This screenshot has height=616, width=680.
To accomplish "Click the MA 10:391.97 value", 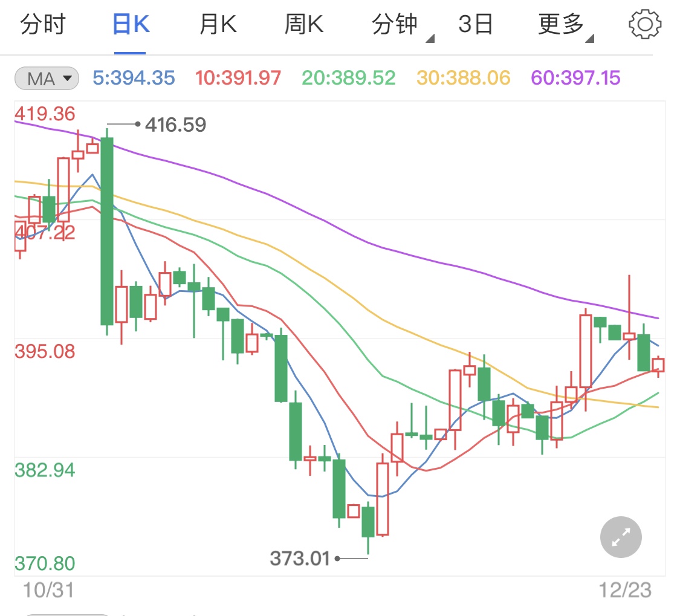I will coord(238,78).
